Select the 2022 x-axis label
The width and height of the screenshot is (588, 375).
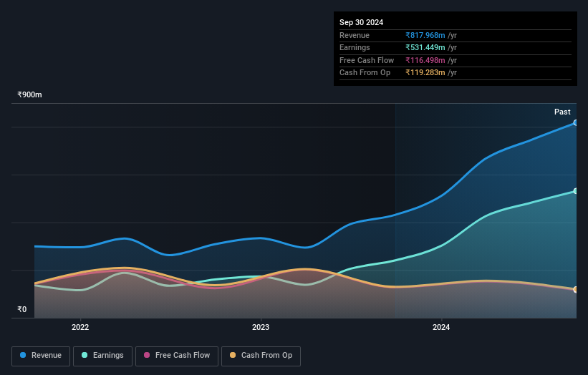[x=80, y=328]
